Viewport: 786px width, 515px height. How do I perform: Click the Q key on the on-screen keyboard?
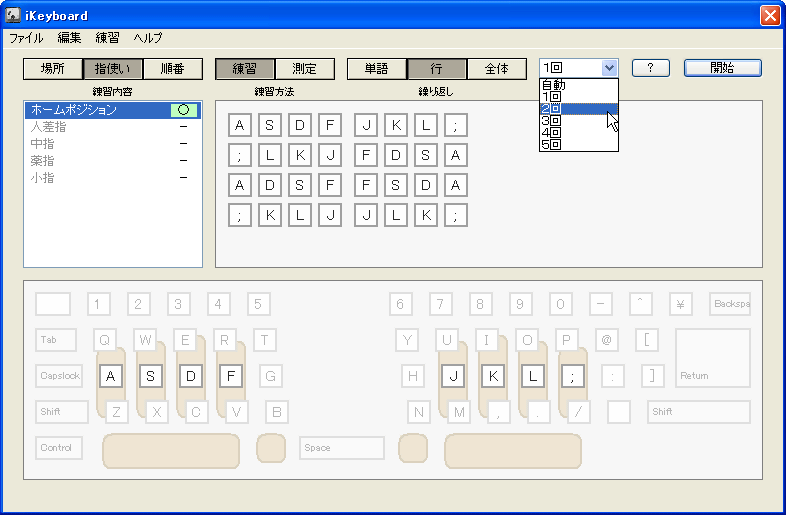pyautogui.click(x=105, y=340)
